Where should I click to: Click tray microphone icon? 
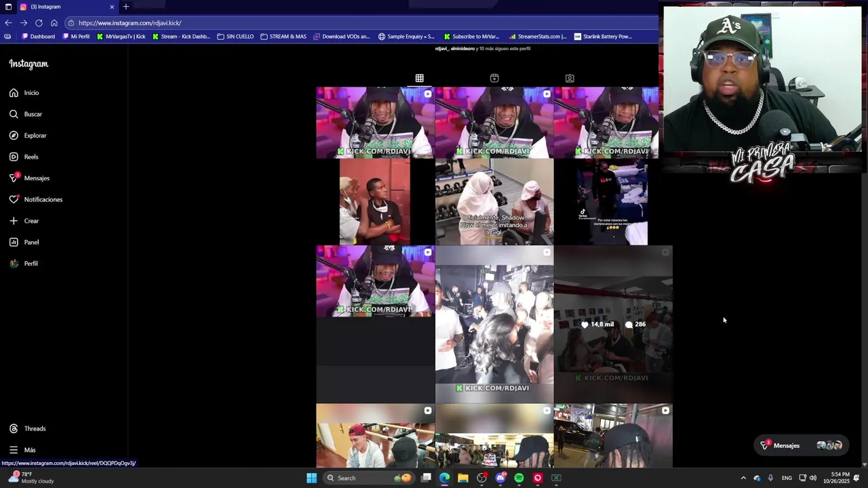[770, 478]
